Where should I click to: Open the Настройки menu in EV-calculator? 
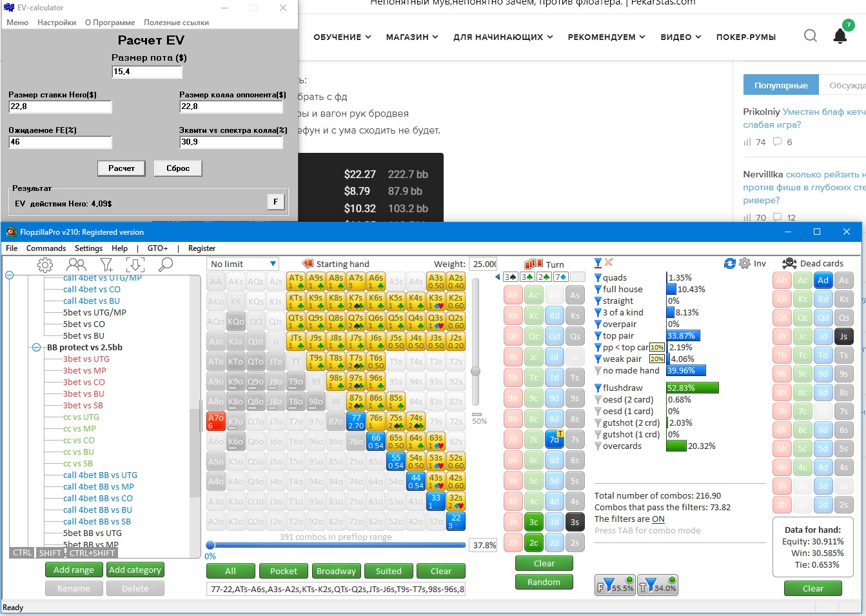coord(57,23)
